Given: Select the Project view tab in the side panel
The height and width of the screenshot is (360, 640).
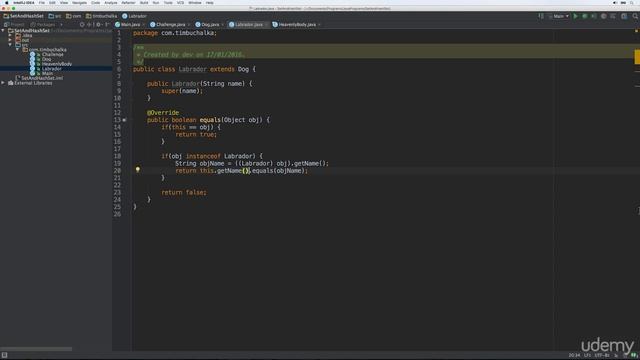Looking at the screenshot, I should (x=14, y=24).
